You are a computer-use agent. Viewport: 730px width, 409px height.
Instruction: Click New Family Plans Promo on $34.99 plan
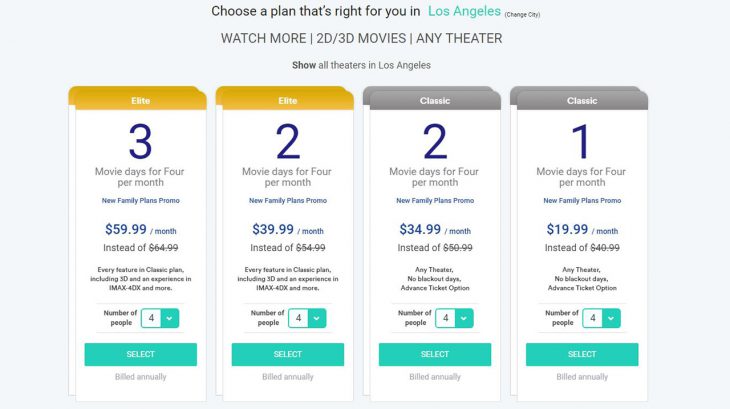pyautogui.click(x=435, y=201)
